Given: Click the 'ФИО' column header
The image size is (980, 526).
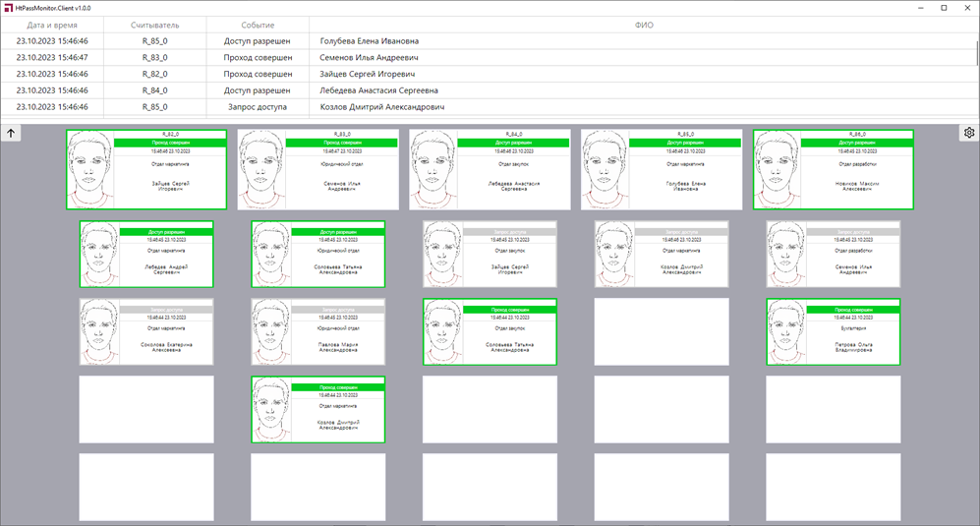Looking at the screenshot, I should [643, 25].
